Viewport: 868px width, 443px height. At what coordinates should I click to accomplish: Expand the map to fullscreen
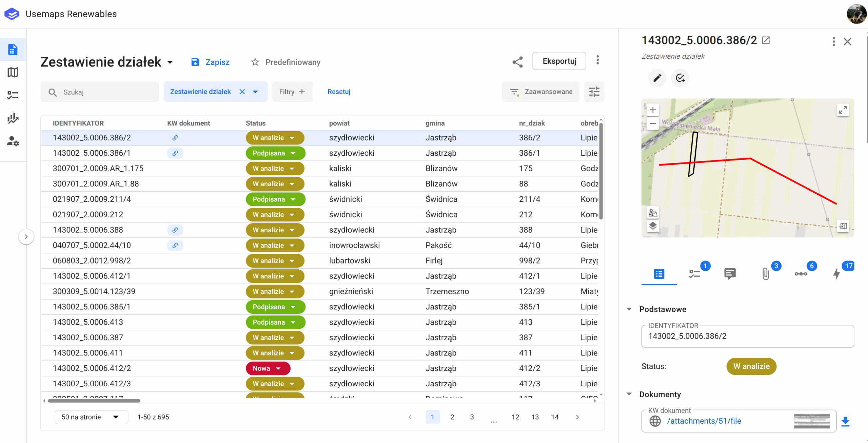point(843,110)
